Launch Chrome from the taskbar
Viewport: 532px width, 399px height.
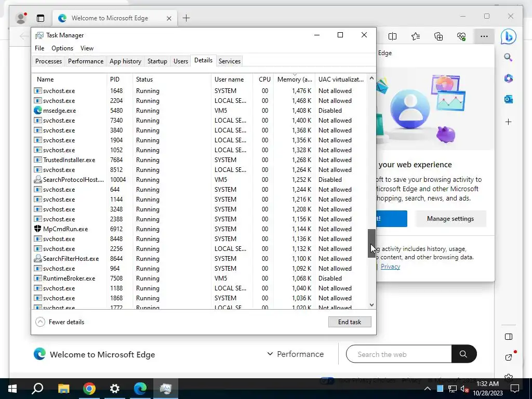89,389
